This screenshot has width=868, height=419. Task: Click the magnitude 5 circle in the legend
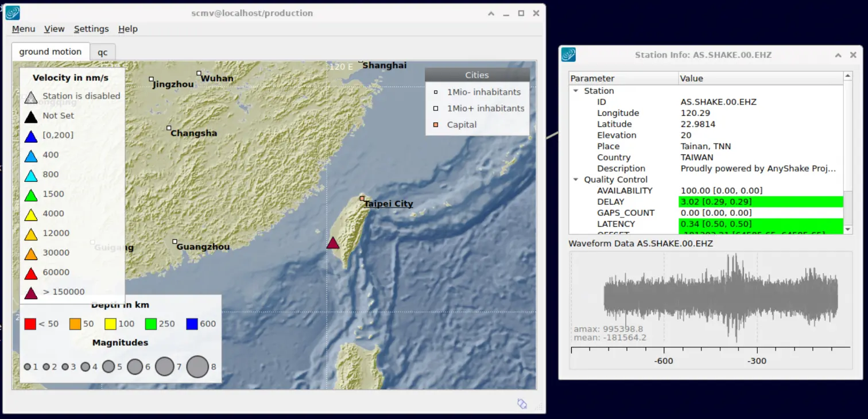[108, 366]
